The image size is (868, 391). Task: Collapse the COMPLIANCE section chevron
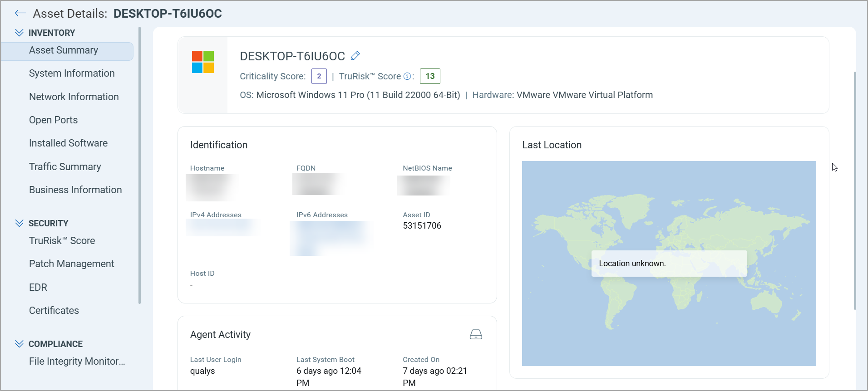pyautogui.click(x=19, y=344)
